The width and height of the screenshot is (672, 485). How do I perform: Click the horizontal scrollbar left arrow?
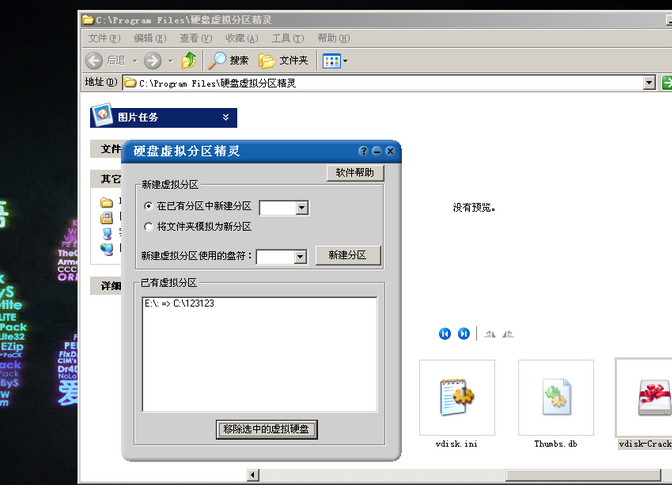(x=253, y=474)
